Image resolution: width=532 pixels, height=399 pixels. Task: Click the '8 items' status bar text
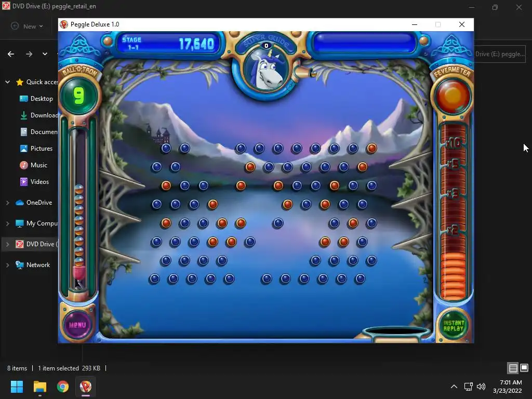[x=17, y=368]
